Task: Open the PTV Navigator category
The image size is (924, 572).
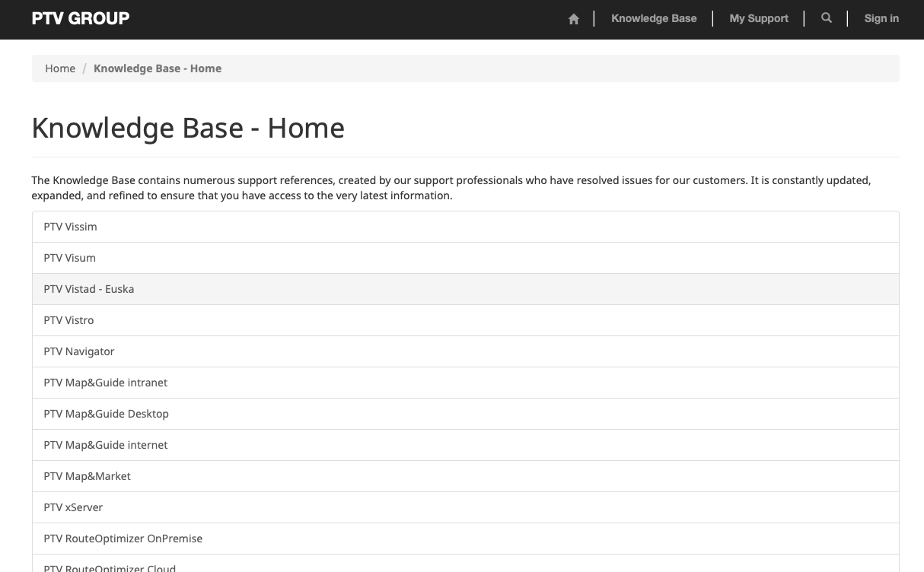Action: click(78, 351)
